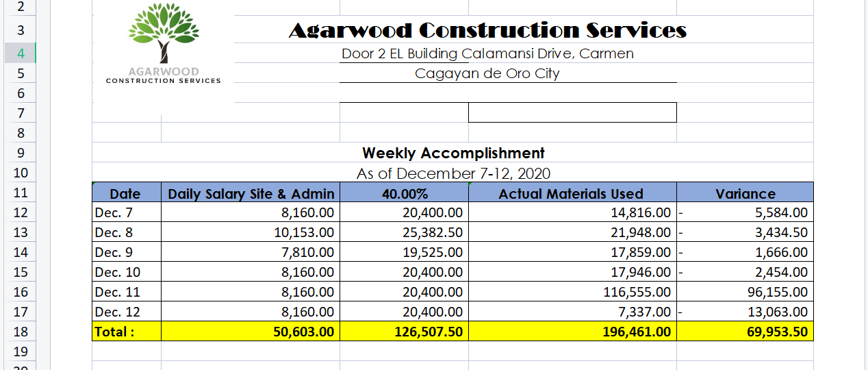The image size is (868, 370).
Task: Select the Dec. 12 date cell
Action: [x=126, y=312]
